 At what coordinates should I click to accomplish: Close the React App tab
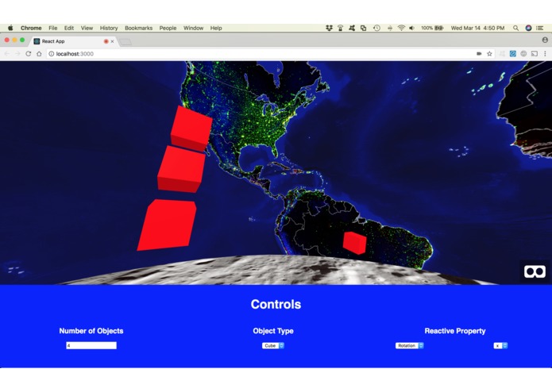coord(112,41)
